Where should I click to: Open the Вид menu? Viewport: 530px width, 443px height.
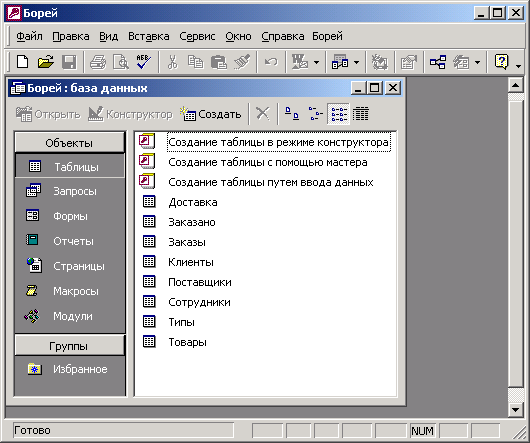(x=109, y=36)
